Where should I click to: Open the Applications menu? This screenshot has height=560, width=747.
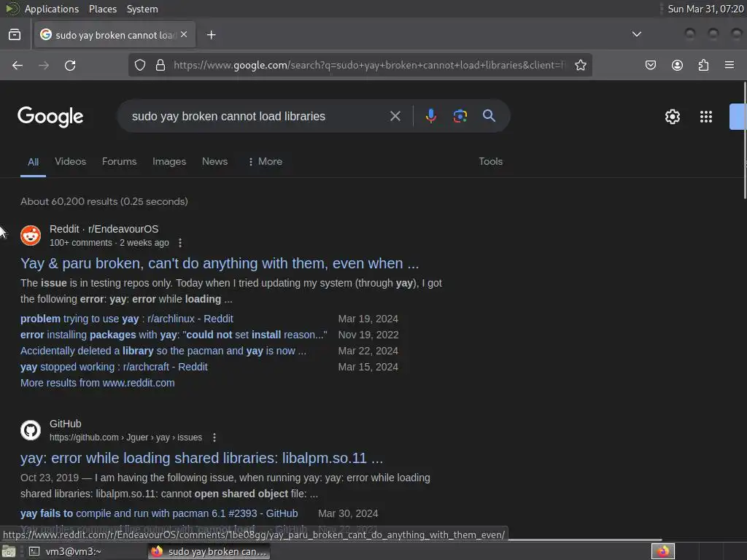pyautogui.click(x=52, y=9)
